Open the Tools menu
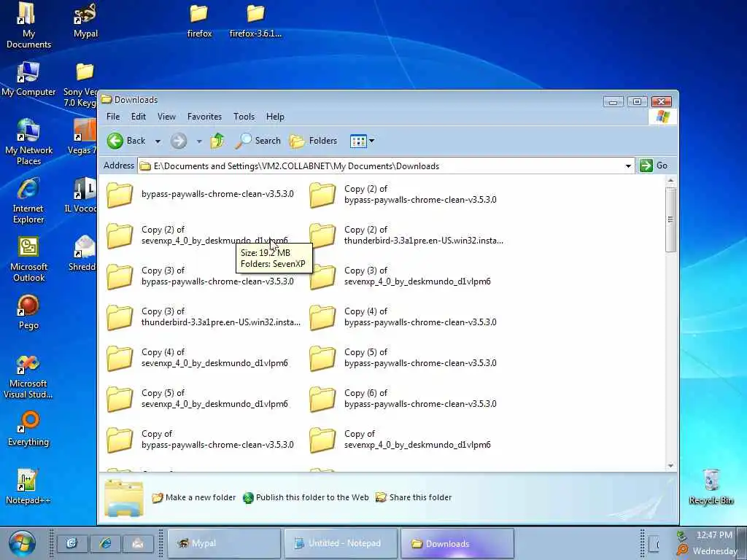The height and width of the screenshot is (560, 747). (x=244, y=117)
